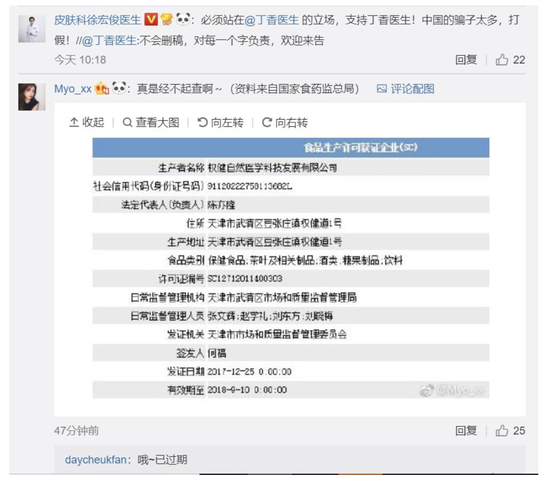Click the 保健食品 food category row
This screenshot has width=550, height=487.
tap(291, 260)
